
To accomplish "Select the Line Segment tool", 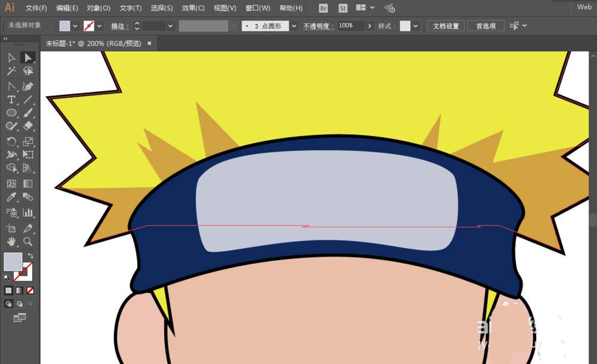I will (28, 100).
